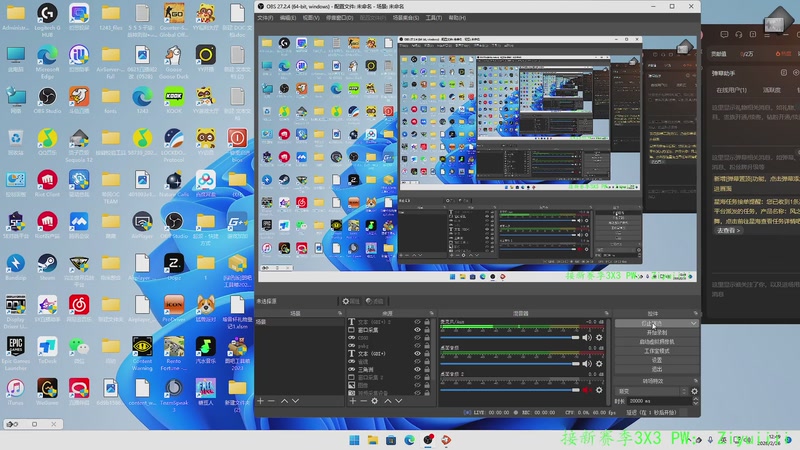Pop out Sources dock with its header icon
The height and width of the screenshot is (450, 800).
[x=432, y=313]
